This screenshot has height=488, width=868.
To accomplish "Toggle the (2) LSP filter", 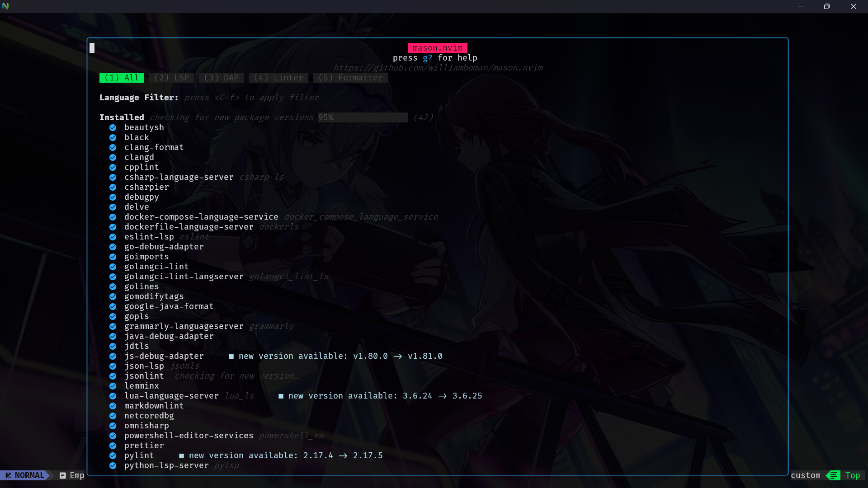I will coord(171,77).
